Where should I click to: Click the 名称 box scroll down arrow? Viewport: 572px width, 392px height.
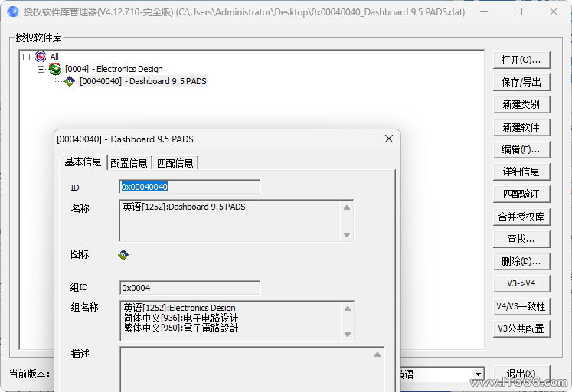(347, 235)
